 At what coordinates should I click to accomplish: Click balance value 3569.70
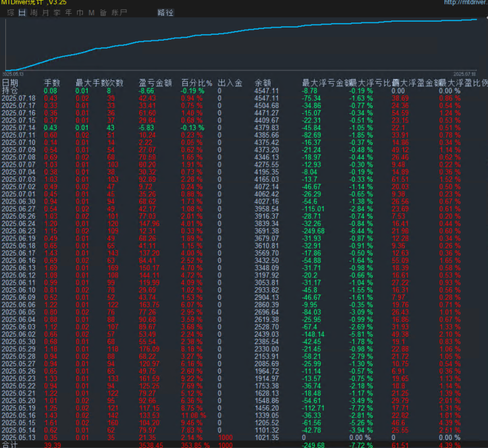[267, 253]
